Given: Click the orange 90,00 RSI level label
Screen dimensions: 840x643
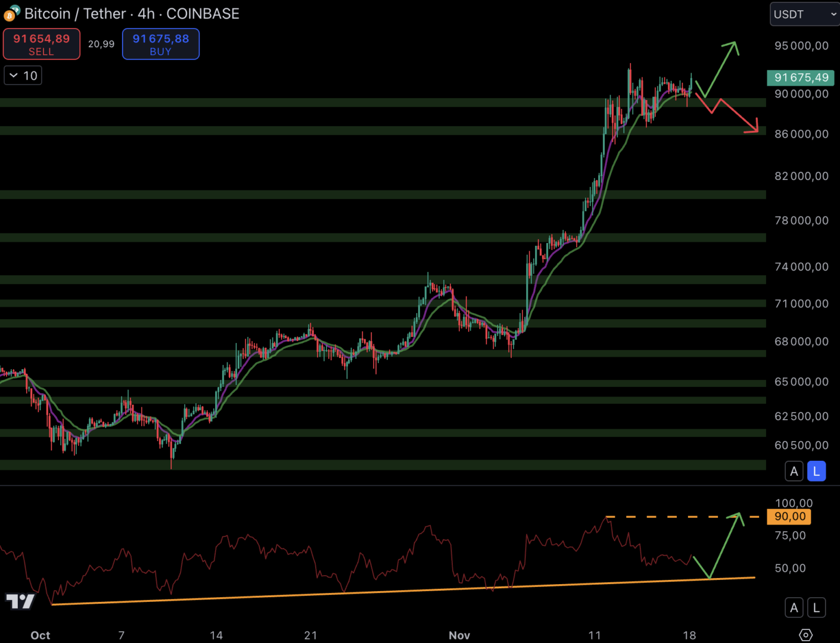Looking at the screenshot, I should point(789,517).
